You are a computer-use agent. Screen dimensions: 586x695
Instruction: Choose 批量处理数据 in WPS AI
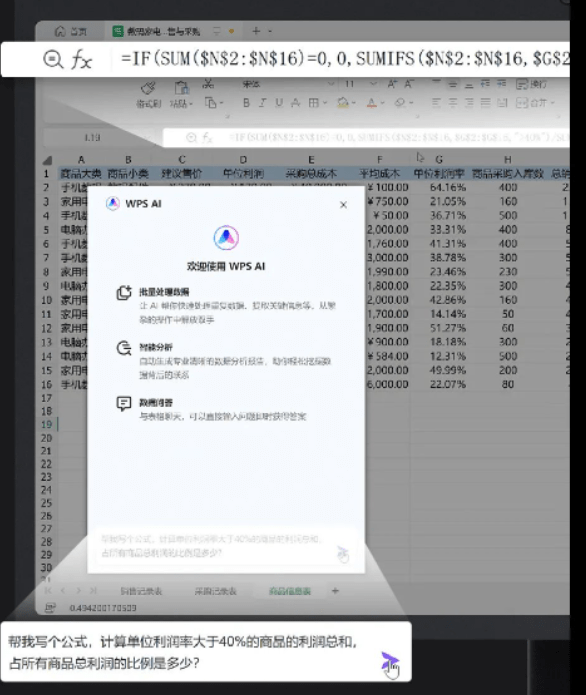coord(226,305)
